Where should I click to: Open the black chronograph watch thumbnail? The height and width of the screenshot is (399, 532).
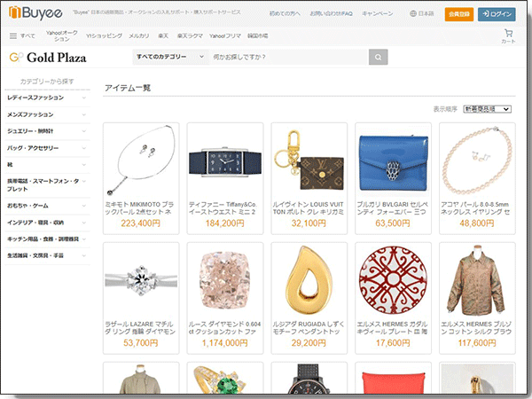point(309,379)
